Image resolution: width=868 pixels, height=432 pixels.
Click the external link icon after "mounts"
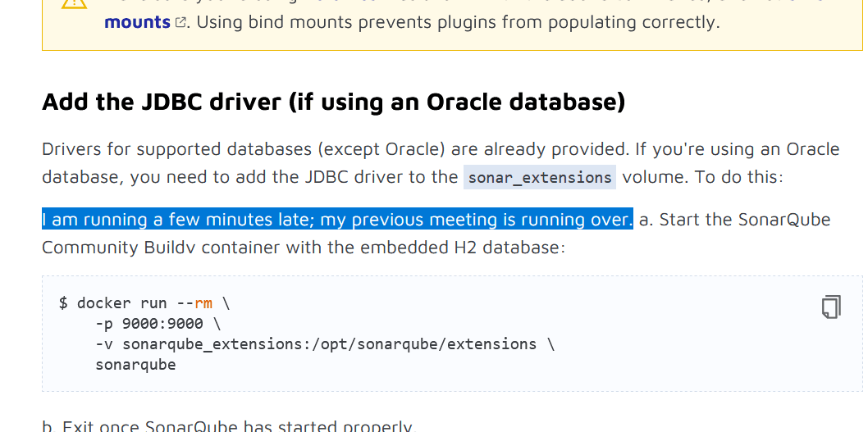coord(180,23)
